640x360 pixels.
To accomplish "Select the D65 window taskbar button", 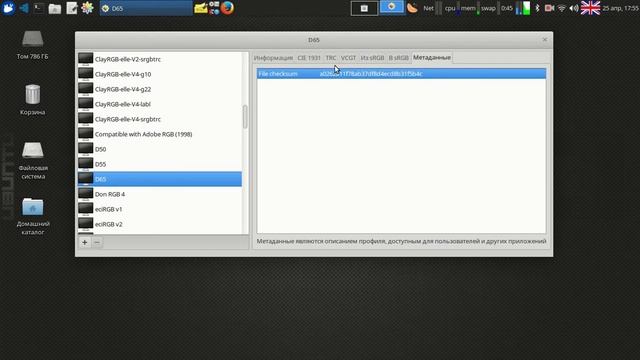I will (146, 8).
